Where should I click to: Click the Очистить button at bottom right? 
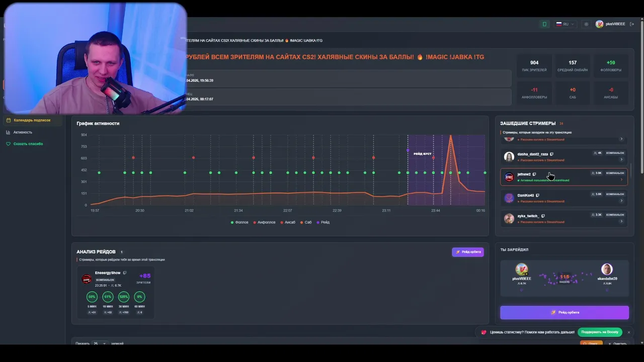coord(617,343)
